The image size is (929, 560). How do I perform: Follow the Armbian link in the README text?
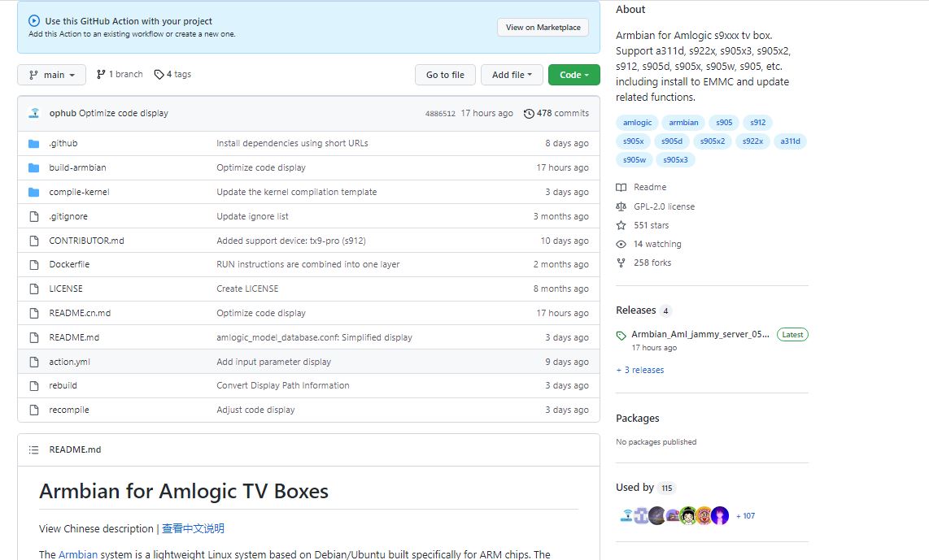click(x=78, y=554)
